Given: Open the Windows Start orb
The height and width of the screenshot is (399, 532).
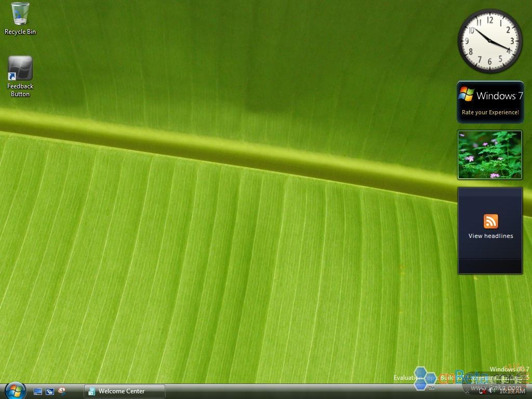Looking at the screenshot, I should click(x=15, y=391).
